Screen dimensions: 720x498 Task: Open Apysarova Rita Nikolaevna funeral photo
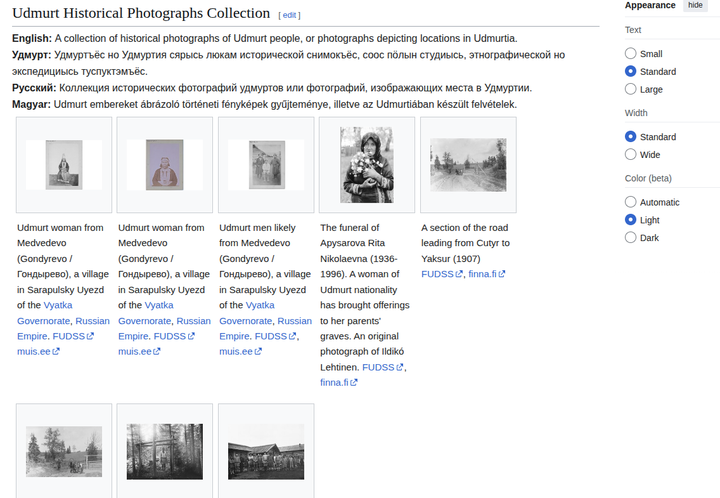click(366, 165)
